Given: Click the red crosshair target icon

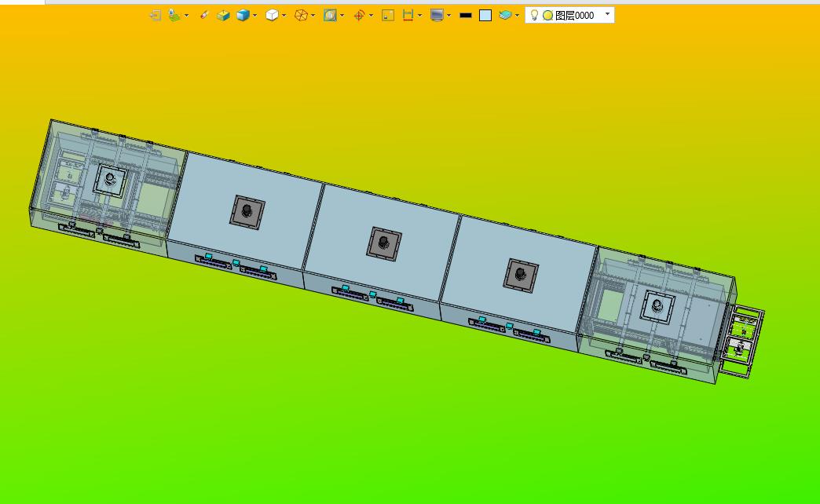Looking at the screenshot, I should 359,16.
